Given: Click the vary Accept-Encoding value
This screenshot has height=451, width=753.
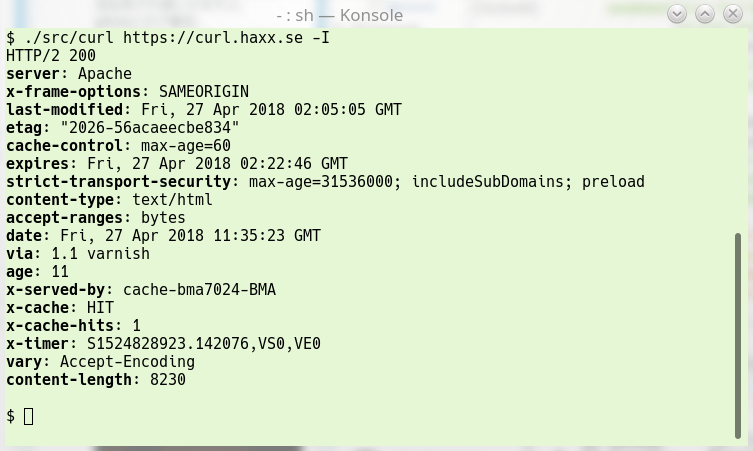Looking at the screenshot, I should 127,362.
